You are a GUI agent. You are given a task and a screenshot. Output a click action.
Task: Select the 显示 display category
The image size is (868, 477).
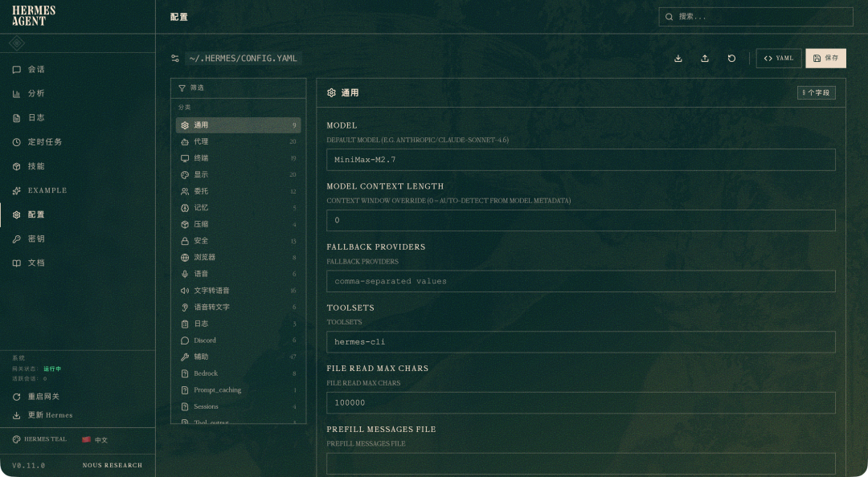[x=238, y=175]
